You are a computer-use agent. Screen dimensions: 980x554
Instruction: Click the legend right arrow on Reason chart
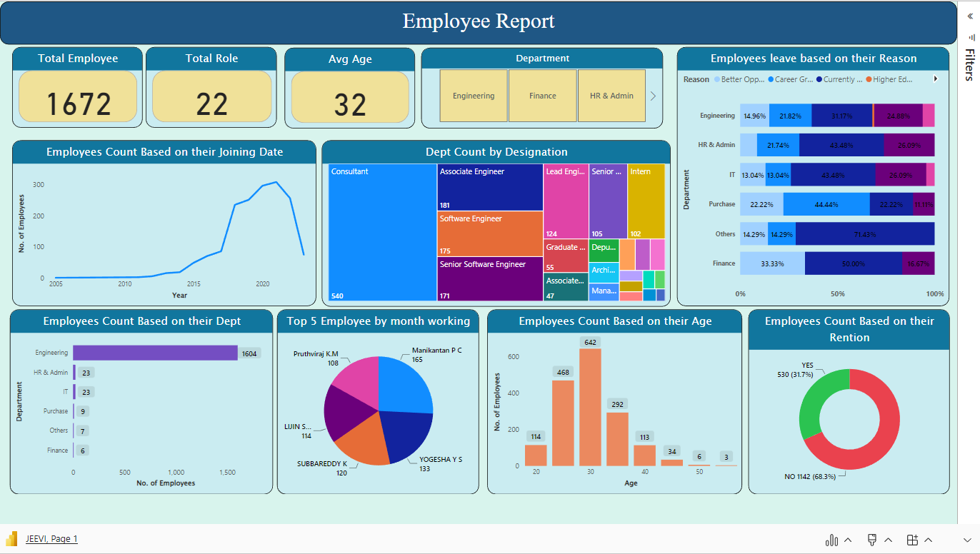click(x=936, y=79)
